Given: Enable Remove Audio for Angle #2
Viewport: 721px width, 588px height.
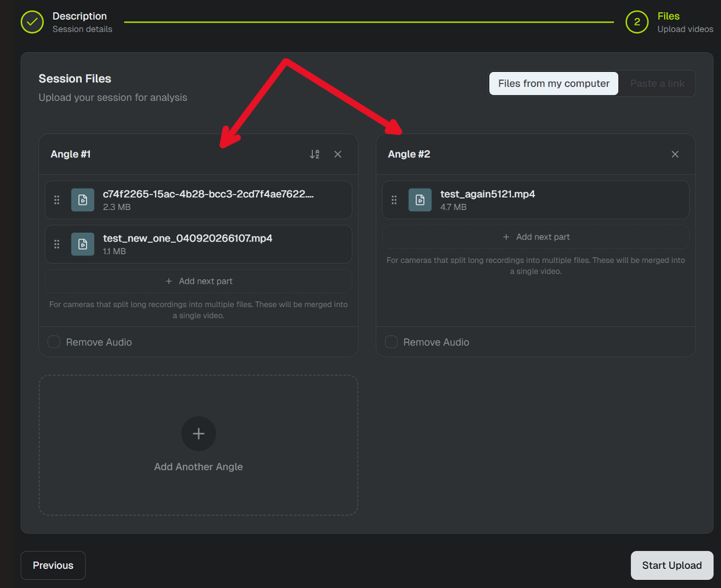Looking at the screenshot, I should pos(391,342).
